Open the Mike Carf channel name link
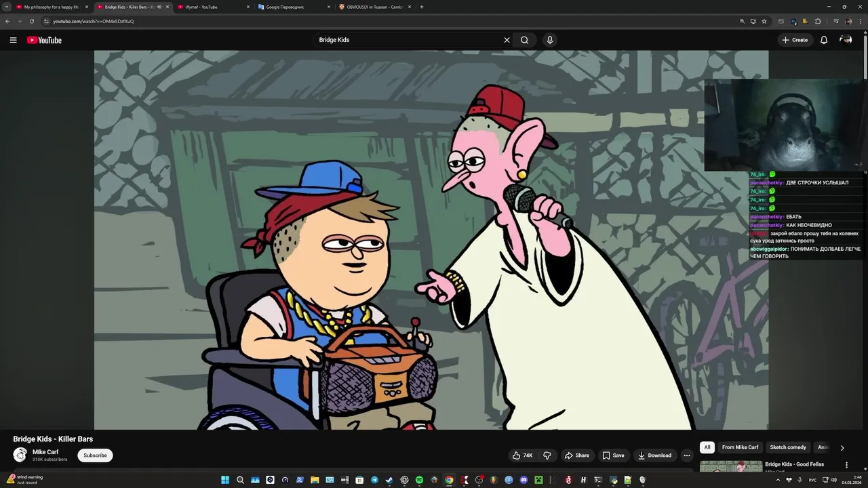The image size is (868, 488). pos(45,452)
